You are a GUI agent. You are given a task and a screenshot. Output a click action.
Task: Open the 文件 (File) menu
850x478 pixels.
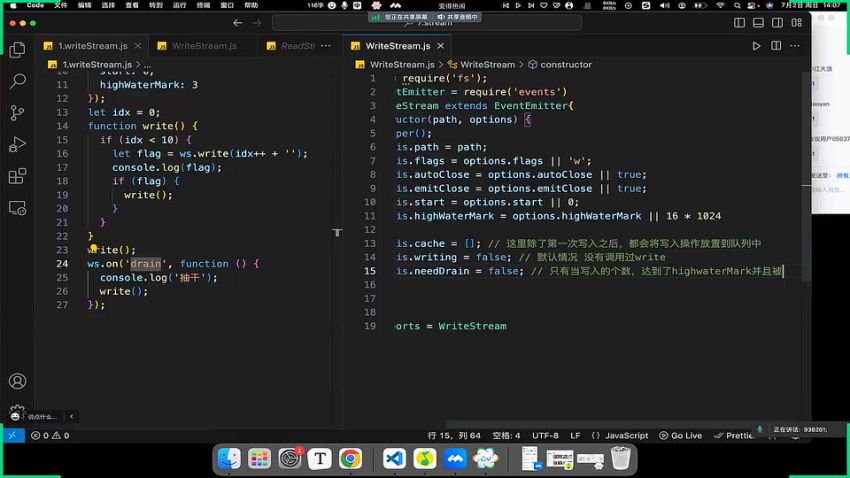click(x=61, y=5)
